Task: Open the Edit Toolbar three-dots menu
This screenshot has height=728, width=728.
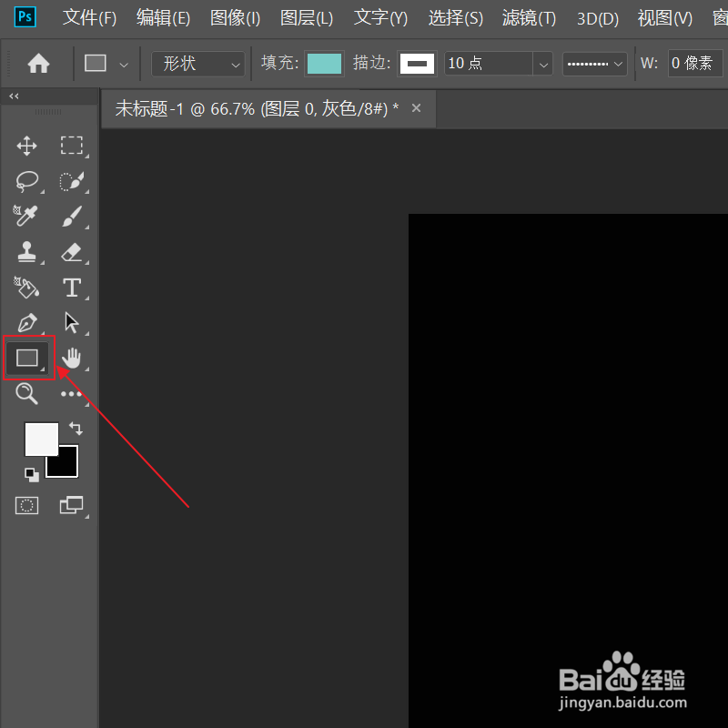Action: pyautogui.click(x=72, y=394)
